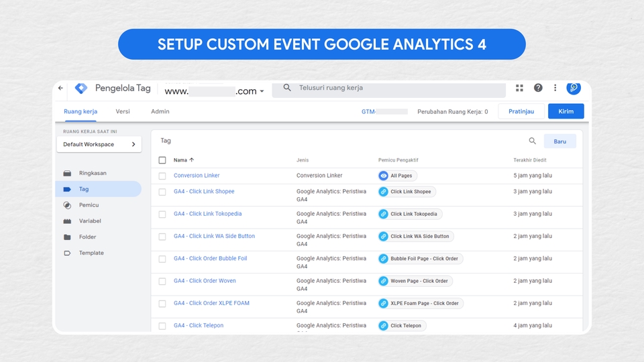Click the Pemicu Pengaktif column header
The width and height of the screenshot is (644, 362).
(x=398, y=160)
